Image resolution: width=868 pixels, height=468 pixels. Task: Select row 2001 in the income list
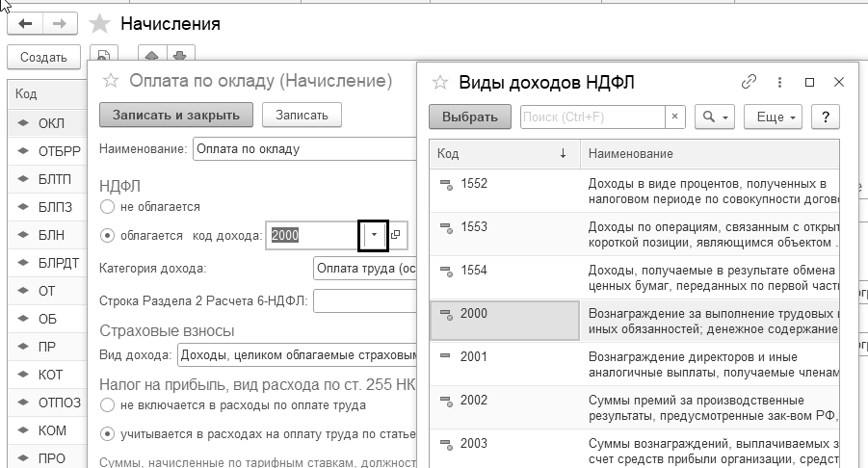point(635,364)
